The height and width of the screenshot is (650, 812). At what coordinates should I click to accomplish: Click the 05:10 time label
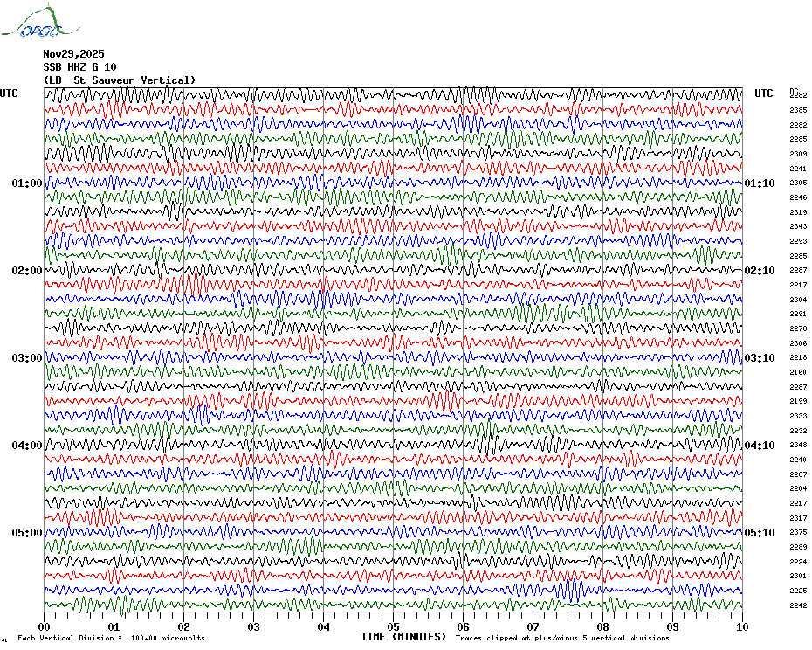tap(760, 533)
